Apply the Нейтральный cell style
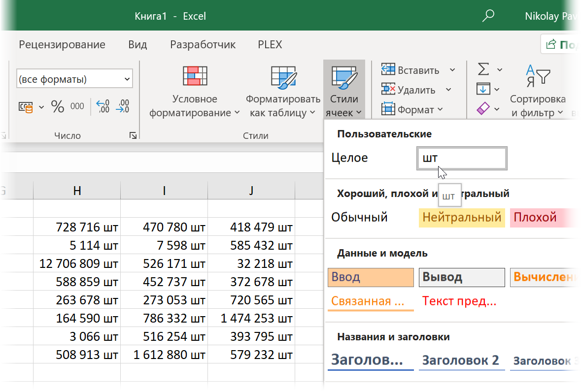This screenshot has width=581, height=392. (462, 217)
